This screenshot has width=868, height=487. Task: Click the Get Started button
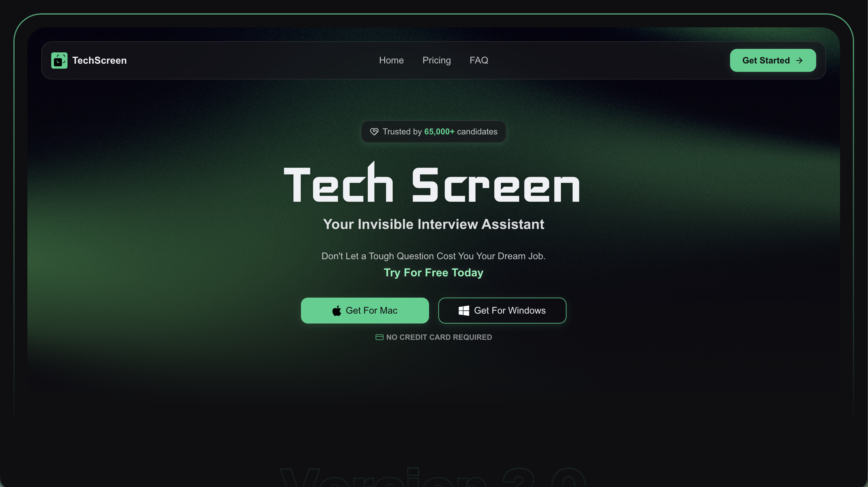(773, 60)
